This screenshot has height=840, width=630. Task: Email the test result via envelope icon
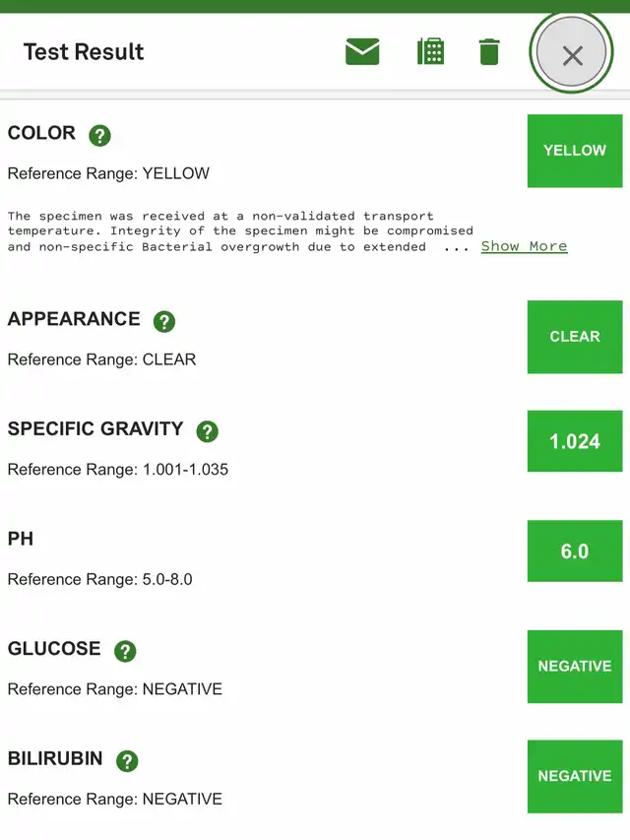pos(362,51)
